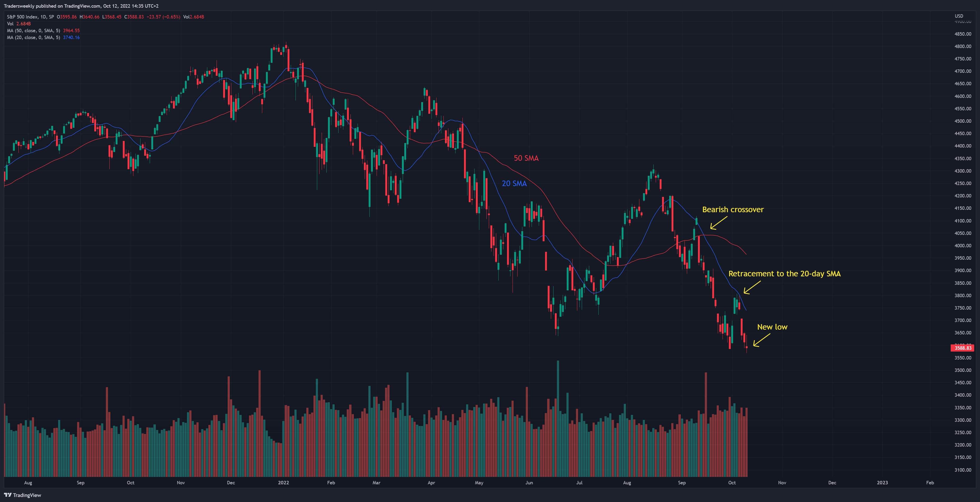Click the '20 SMA' blue chart label
The width and height of the screenshot is (980, 502).
click(514, 183)
